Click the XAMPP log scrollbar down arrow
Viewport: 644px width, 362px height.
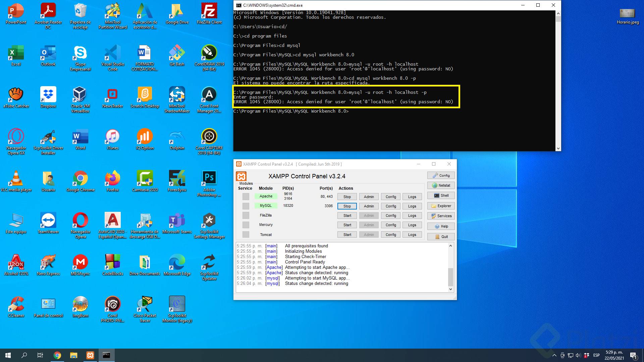point(450,289)
